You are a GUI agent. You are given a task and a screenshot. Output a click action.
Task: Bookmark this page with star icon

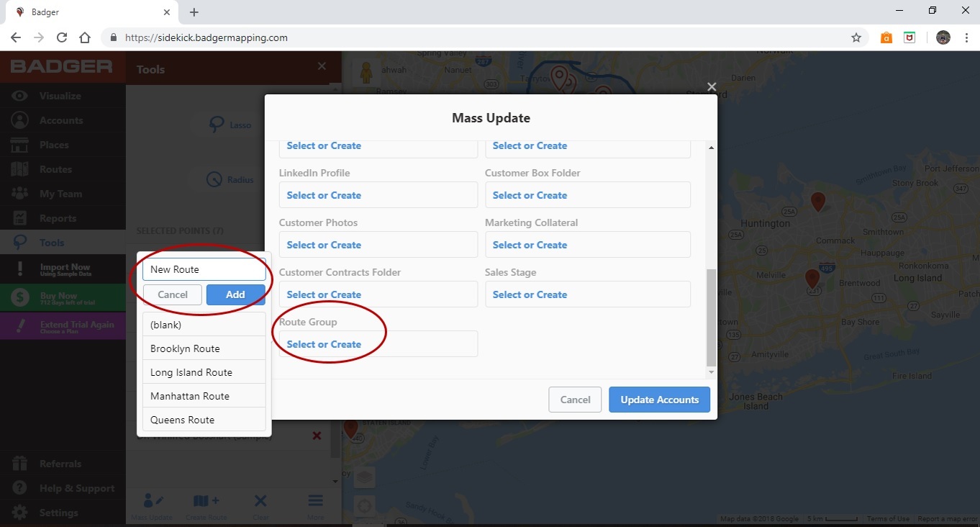856,37
